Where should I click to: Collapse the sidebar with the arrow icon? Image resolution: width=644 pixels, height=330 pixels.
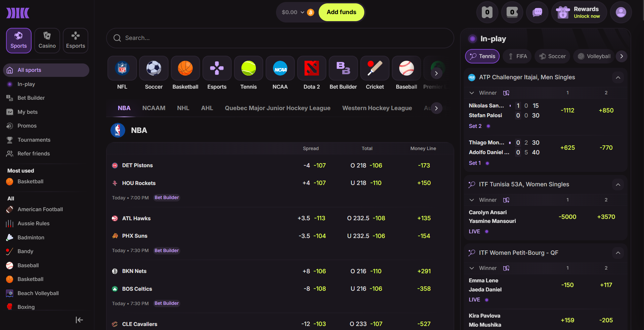[79, 320]
